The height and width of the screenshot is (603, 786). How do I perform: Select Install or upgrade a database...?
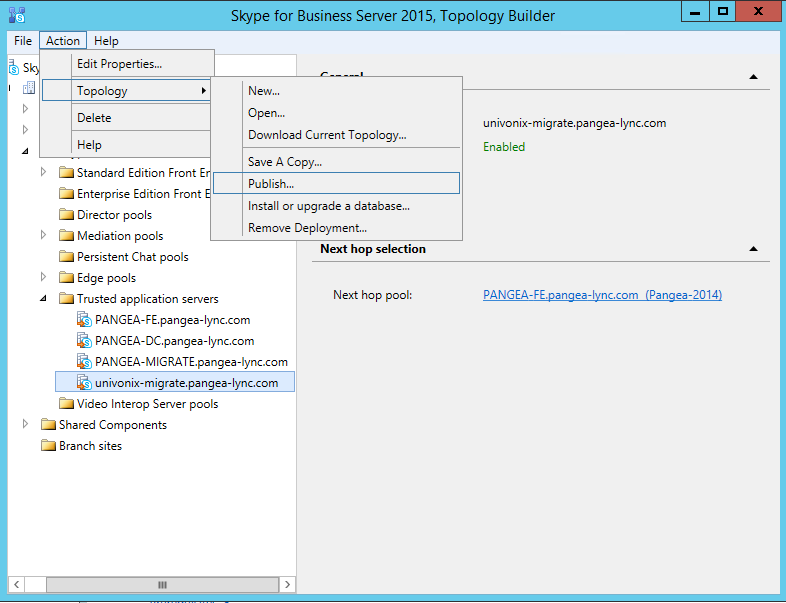[x=336, y=206]
